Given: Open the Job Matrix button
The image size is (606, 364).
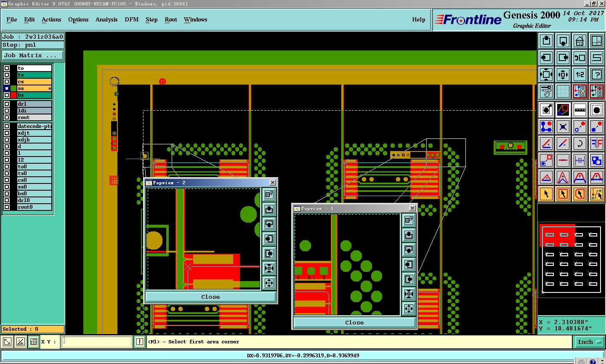Looking at the screenshot, I should pos(33,55).
